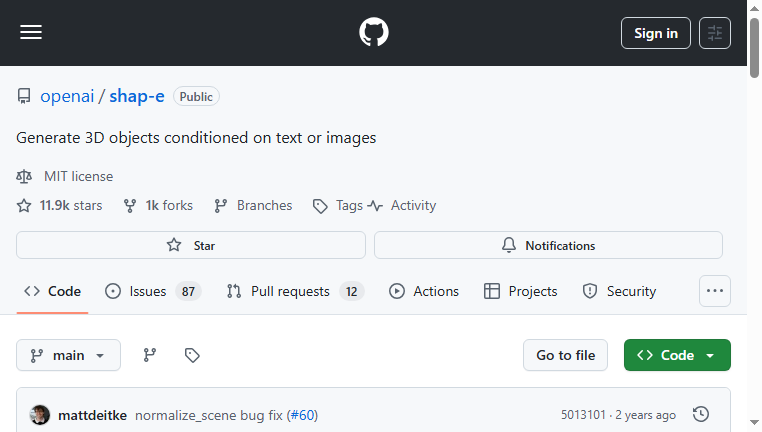762x432 pixels.
Task: Open pull request #60 link
Action: coord(302,415)
